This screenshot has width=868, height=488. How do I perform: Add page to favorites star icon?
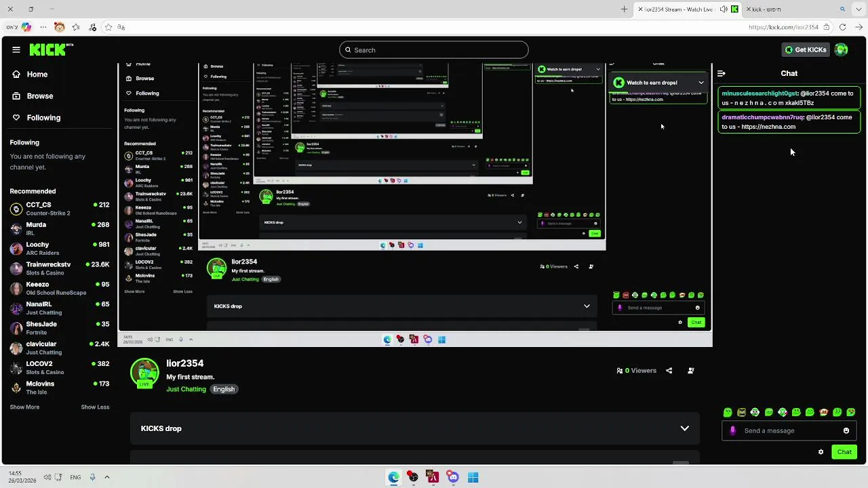coord(108,27)
